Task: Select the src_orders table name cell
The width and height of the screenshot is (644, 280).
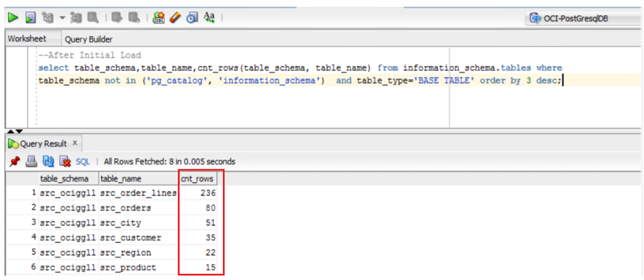Action: click(x=138, y=208)
